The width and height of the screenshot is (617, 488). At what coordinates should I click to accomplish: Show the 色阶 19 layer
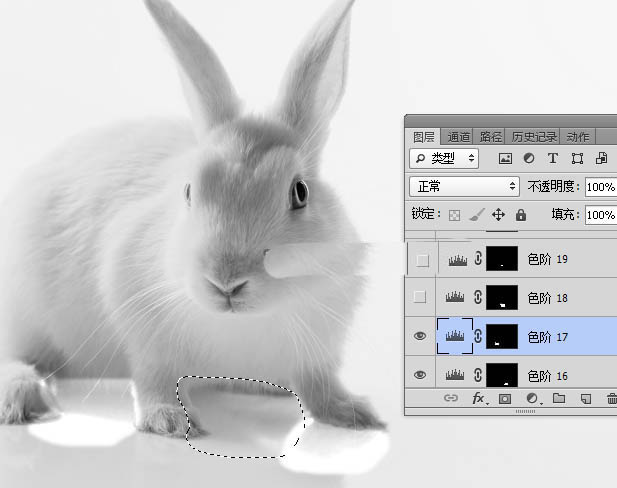(422, 260)
